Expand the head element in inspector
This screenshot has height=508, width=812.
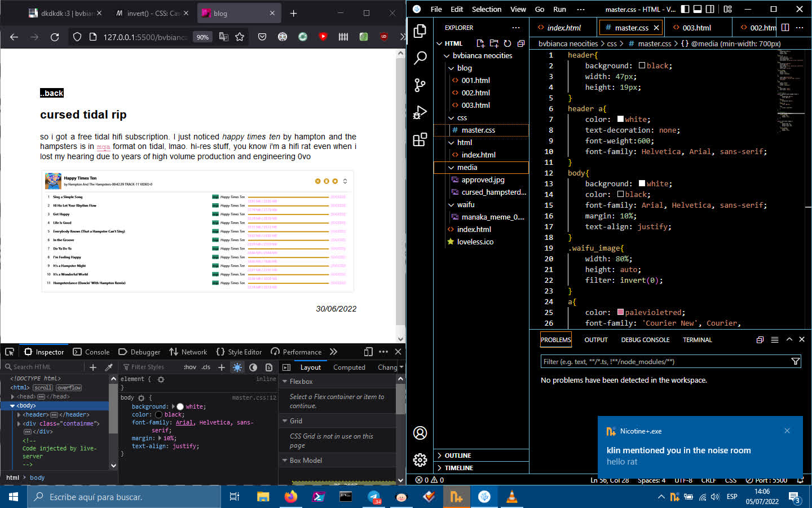[x=12, y=397]
